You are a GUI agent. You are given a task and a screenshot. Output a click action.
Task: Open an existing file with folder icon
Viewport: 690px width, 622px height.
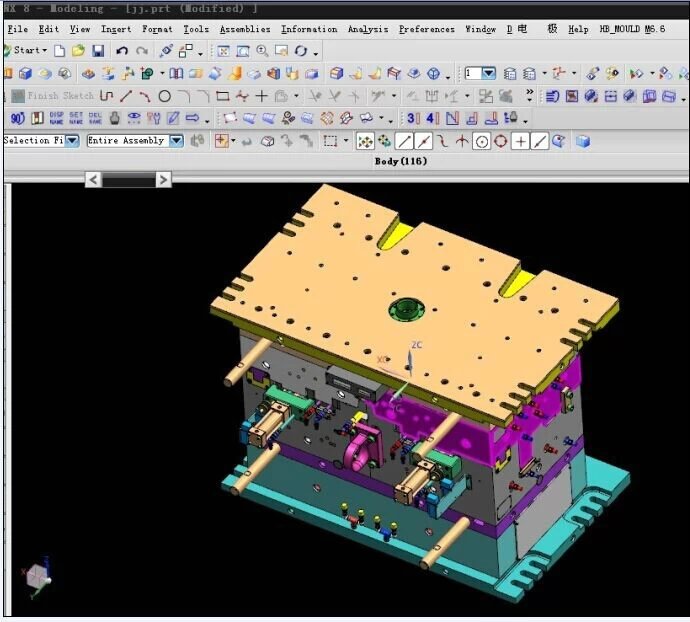coord(78,51)
